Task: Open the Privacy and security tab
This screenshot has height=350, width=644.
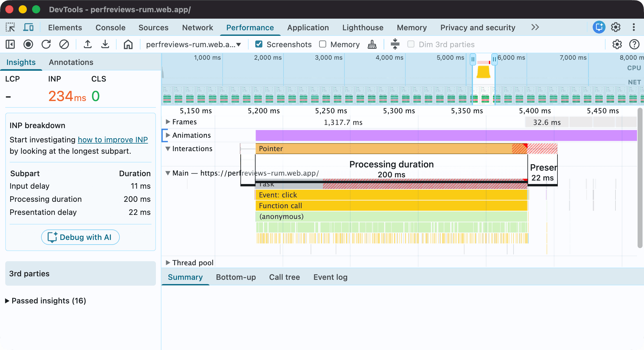Action: (478, 28)
